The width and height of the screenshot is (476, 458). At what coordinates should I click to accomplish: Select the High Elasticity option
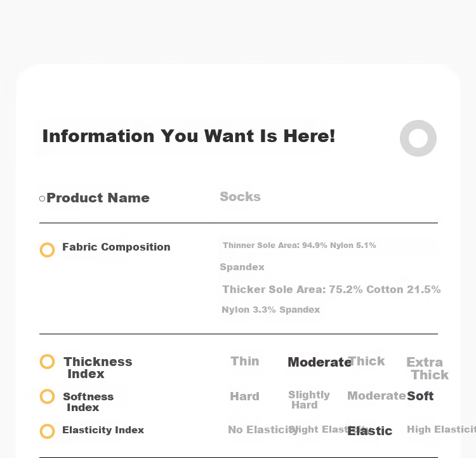coord(441,429)
